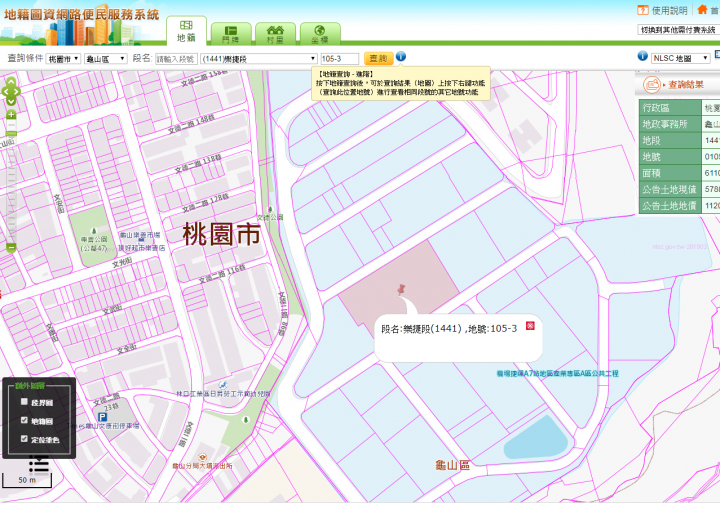
Task: Click the blue parking P icon
Action: (102, 417)
